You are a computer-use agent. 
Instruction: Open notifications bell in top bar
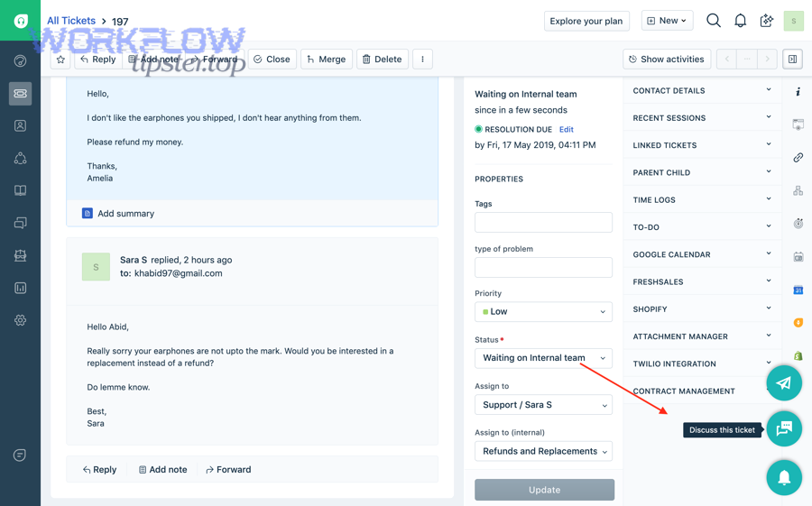[x=740, y=21]
